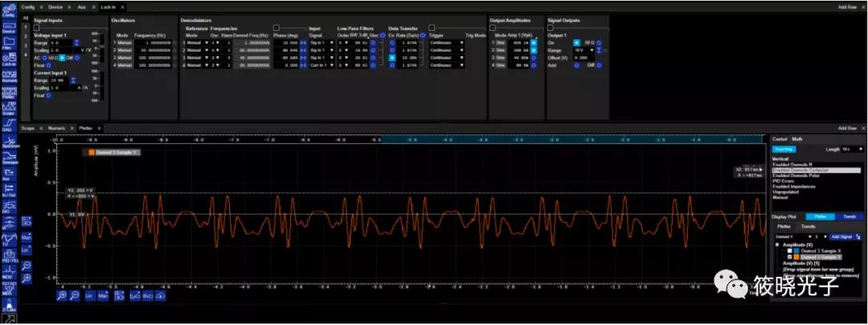The width and height of the screenshot is (868, 325).
Task: Switch to the Math tab
Action: [797, 138]
